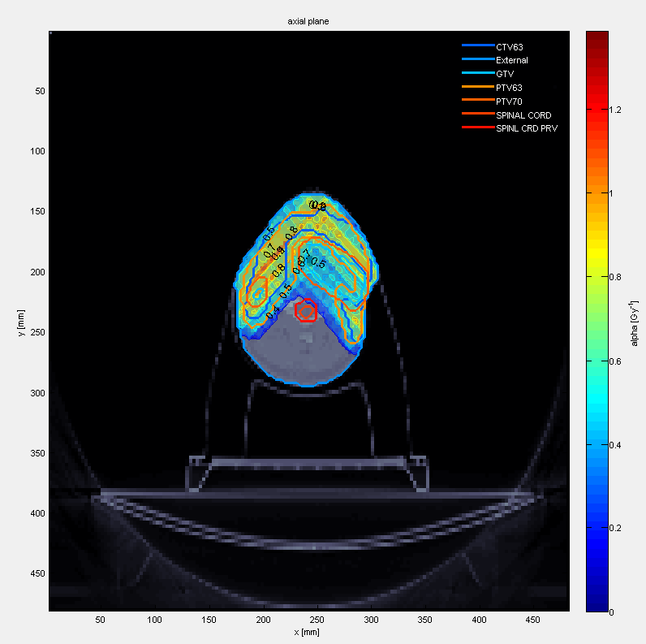
Task: Select the External legend line sample
Action: [x=477, y=60]
